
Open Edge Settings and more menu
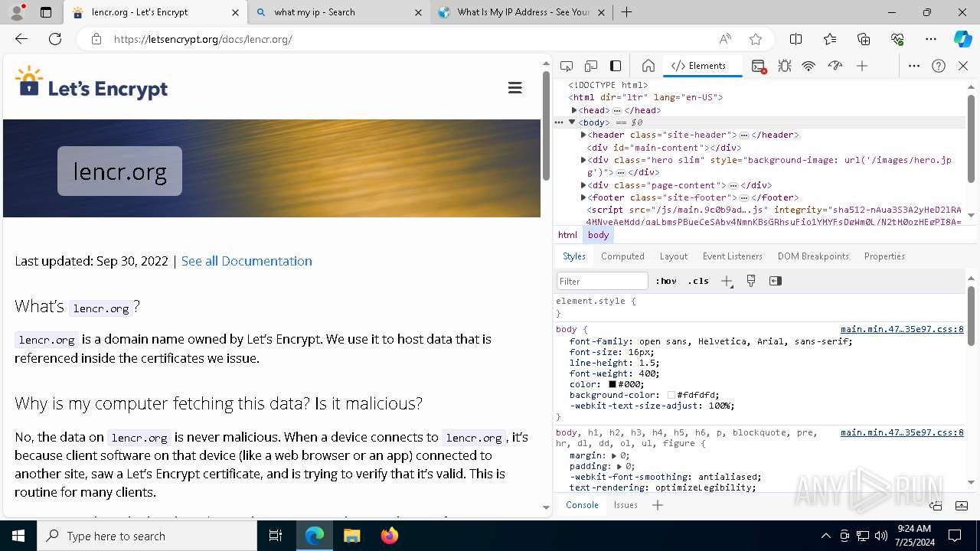coord(931,39)
